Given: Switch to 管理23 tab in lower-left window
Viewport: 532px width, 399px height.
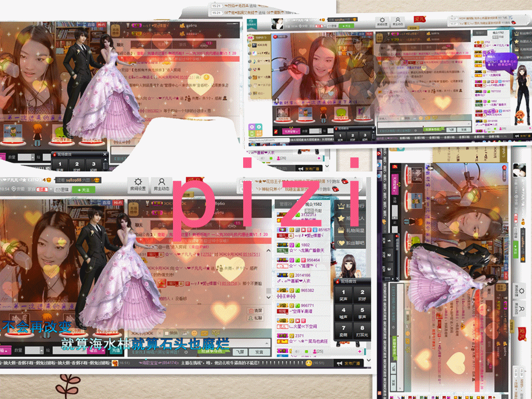Looking at the screenshot, I should click(286, 204).
